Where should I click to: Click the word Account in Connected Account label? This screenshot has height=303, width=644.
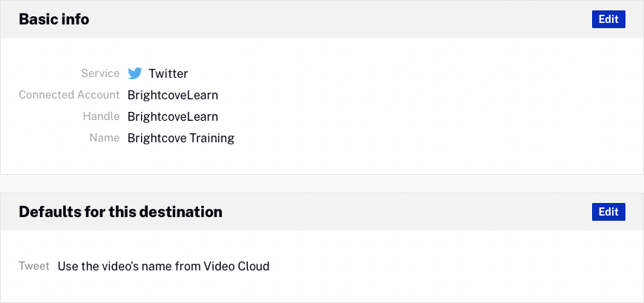97,95
